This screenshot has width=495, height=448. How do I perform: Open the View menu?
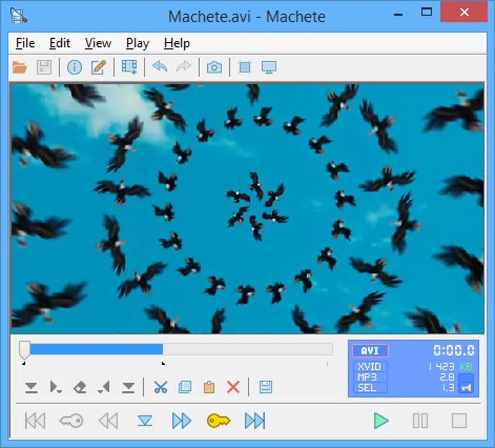[98, 43]
